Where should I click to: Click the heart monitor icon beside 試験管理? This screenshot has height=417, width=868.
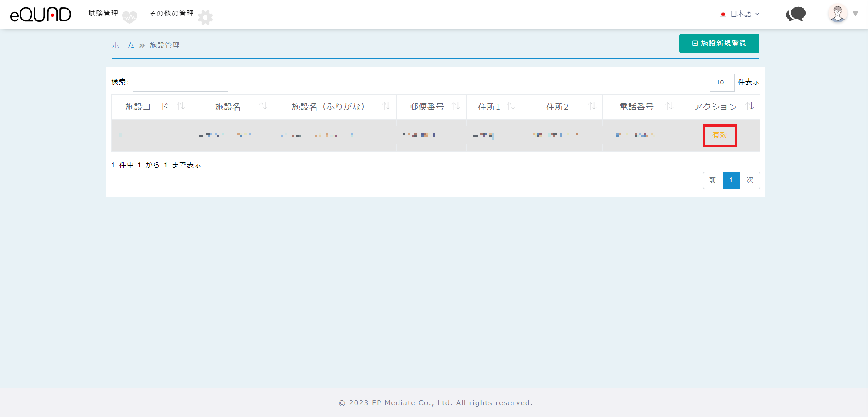point(129,17)
